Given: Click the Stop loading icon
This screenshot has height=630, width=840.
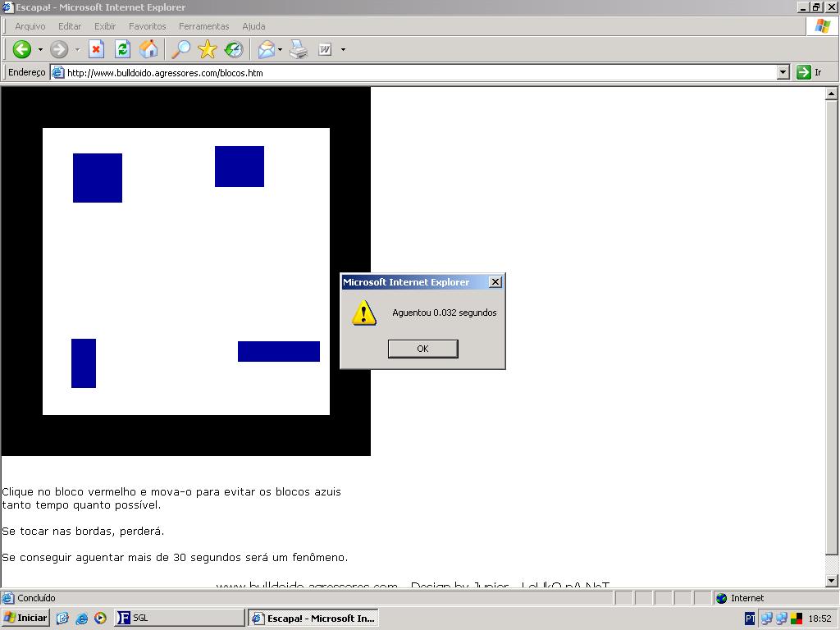Looking at the screenshot, I should tap(96, 49).
